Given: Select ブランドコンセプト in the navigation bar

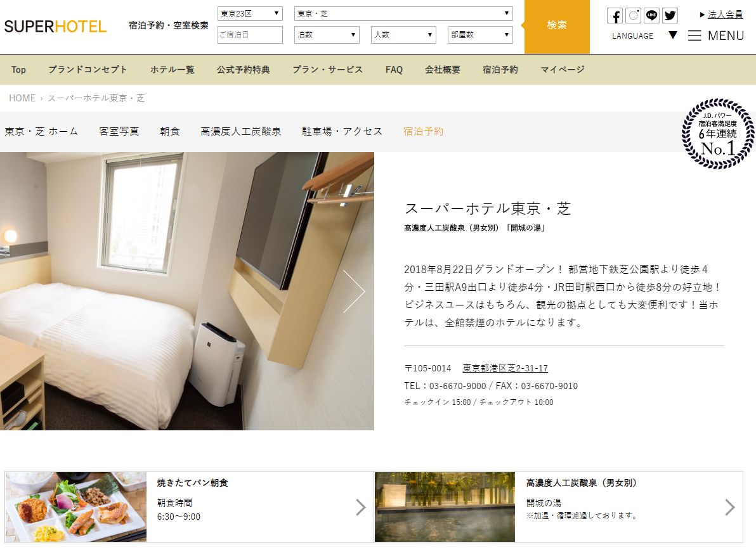Looking at the screenshot, I should point(88,69).
